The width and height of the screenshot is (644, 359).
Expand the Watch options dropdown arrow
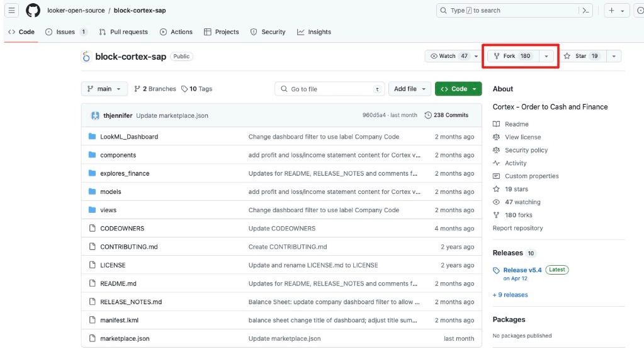pos(476,56)
